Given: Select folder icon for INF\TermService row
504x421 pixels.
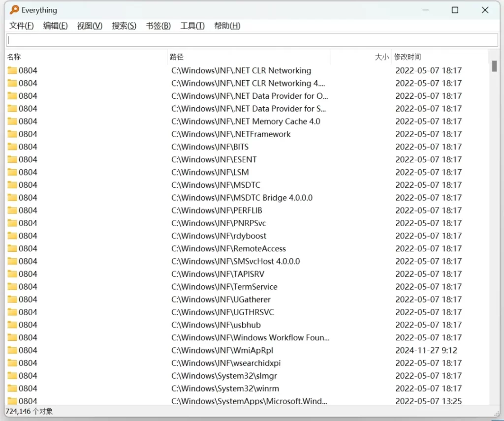Looking at the screenshot, I should point(12,286).
